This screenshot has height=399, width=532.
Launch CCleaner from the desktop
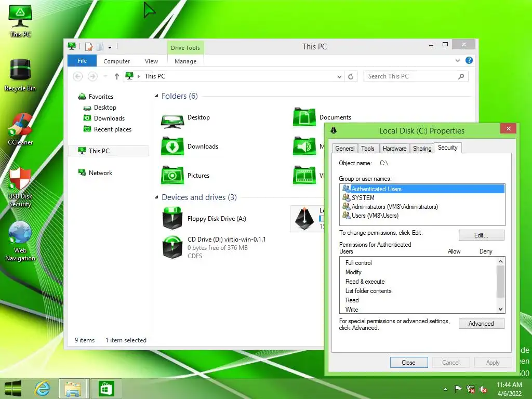tap(20, 129)
